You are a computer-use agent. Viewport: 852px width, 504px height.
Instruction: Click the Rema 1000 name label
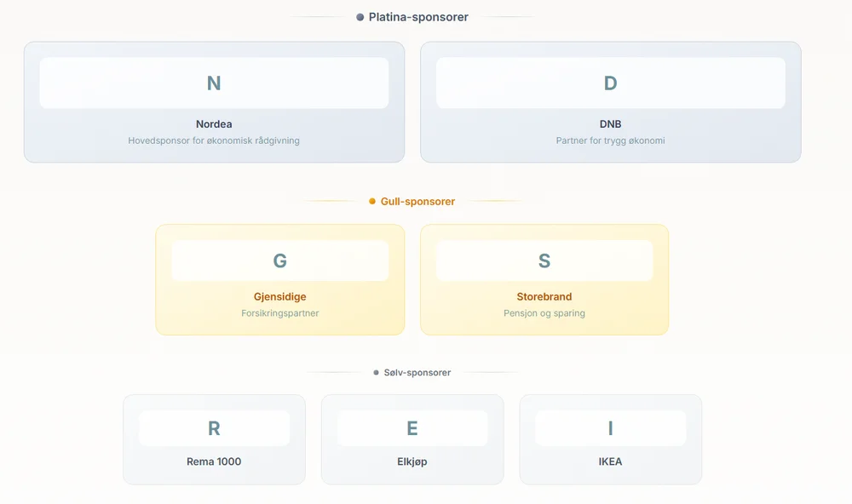click(214, 461)
